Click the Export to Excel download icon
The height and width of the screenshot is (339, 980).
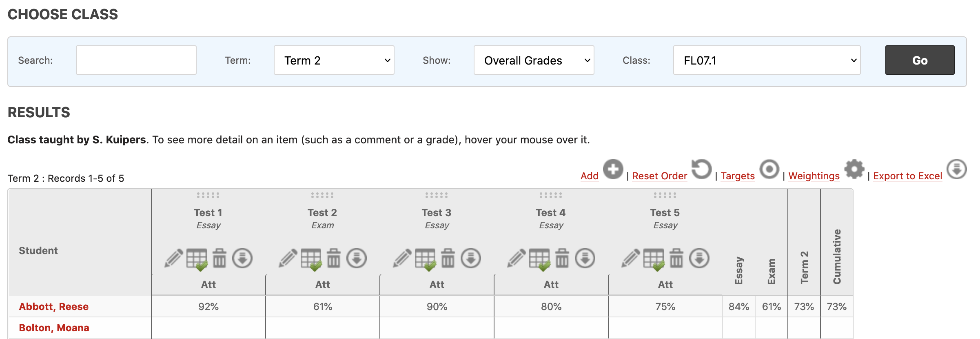957,169
